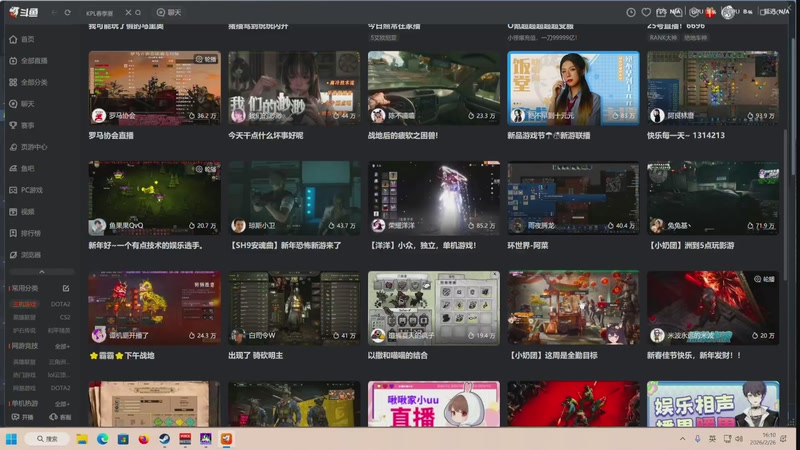Click the 视频 sidebar icon
Image resolution: width=800 pixels, height=450 pixels.
13,212
